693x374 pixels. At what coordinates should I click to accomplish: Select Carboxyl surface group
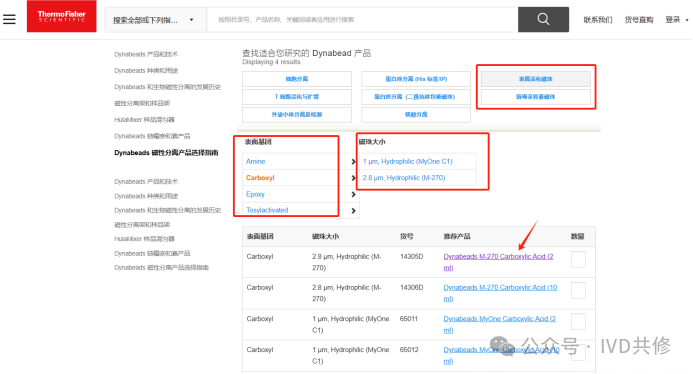click(x=260, y=178)
